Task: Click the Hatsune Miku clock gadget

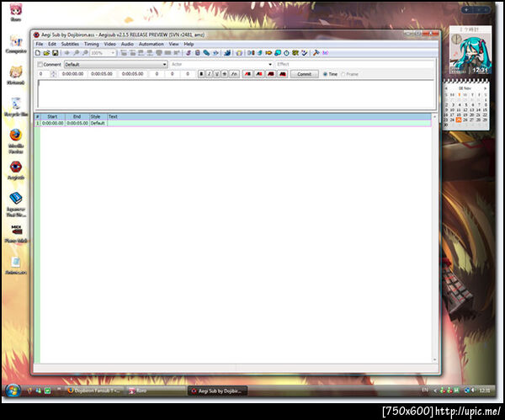Action: (x=470, y=51)
